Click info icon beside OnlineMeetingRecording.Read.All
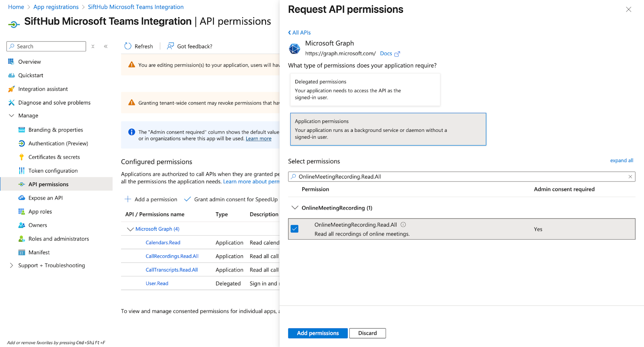The width and height of the screenshot is (644, 347). click(403, 225)
